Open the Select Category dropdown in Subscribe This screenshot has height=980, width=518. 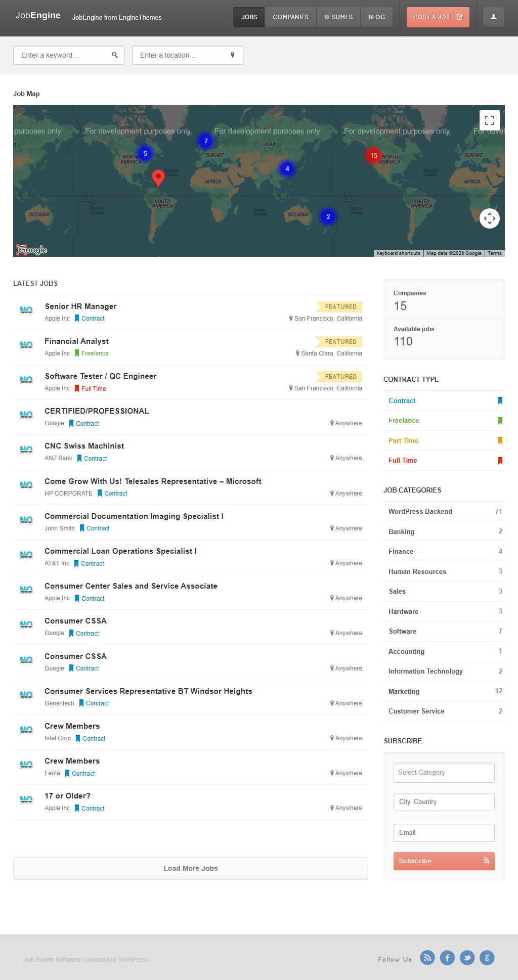click(444, 773)
